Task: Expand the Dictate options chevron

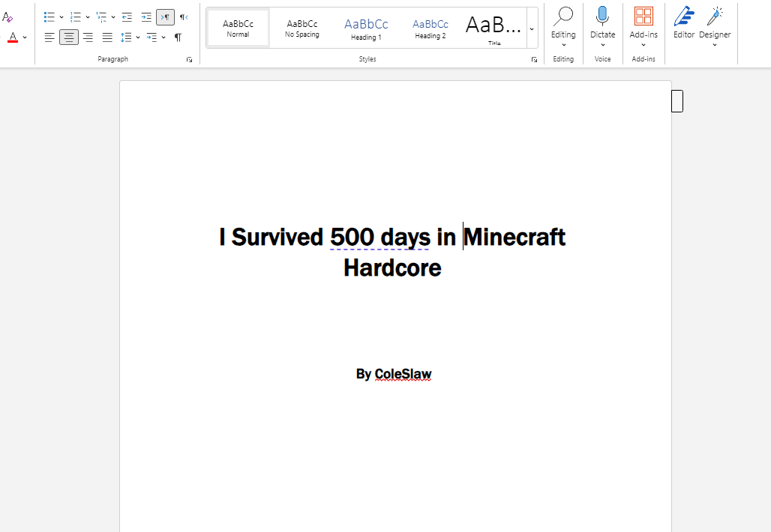Action: [x=603, y=45]
